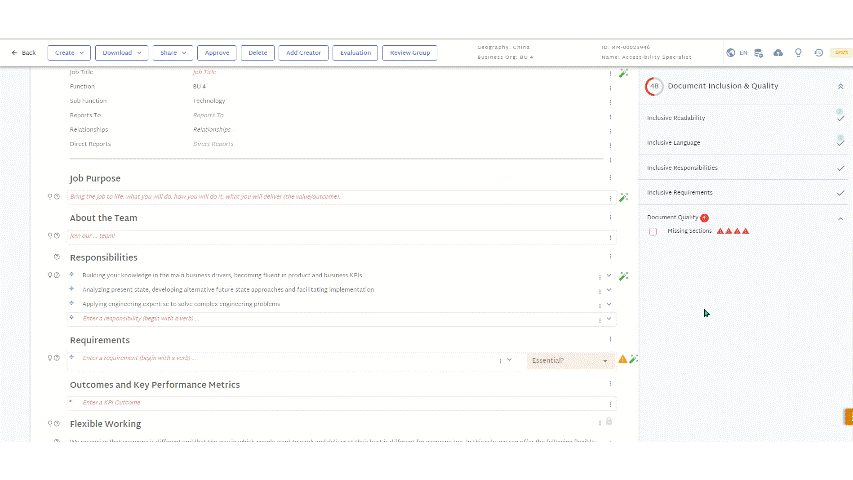Go back using the Back arrow button
Image resolution: width=853 pixels, height=480 pixels.
coord(23,53)
